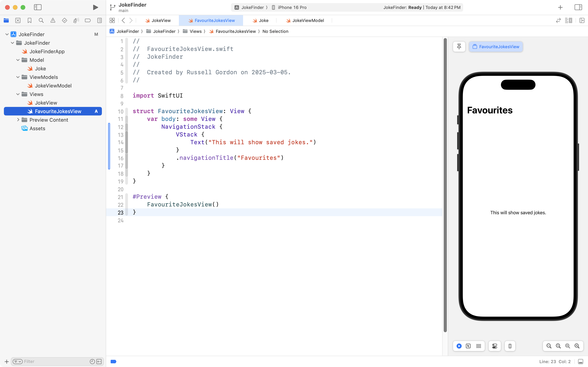This screenshot has height=367, width=588.
Task: Switch preview to Selectable mode
Action: click(468, 346)
